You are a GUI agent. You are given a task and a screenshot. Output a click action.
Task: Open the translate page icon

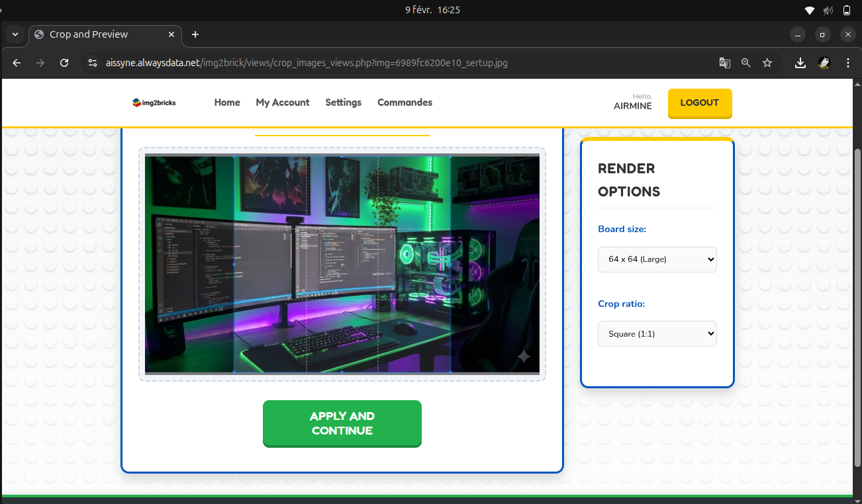pos(725,63)
